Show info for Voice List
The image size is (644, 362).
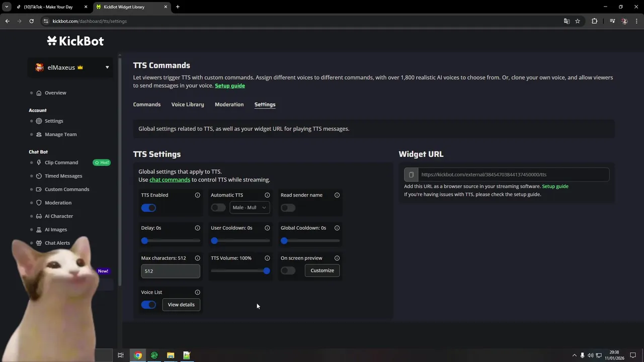(197, 292)
